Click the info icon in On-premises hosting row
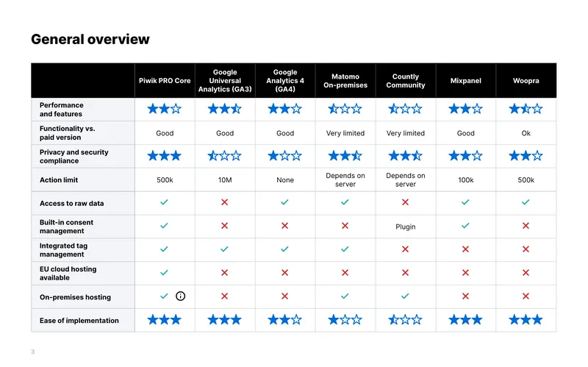 click(x=180, y=296)
